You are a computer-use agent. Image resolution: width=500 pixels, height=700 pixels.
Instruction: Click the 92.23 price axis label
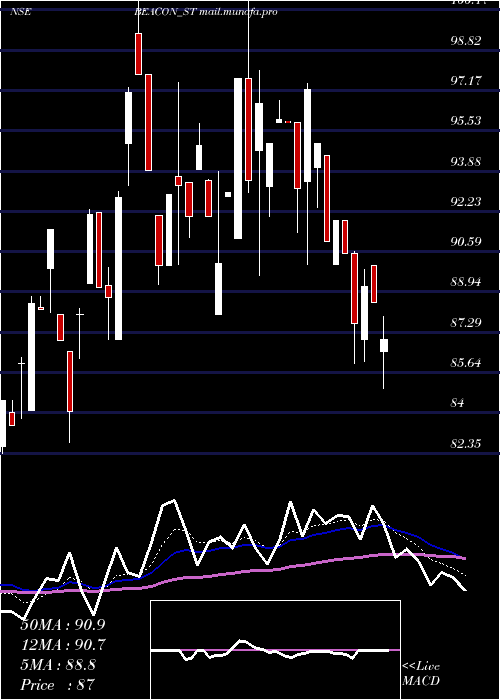(x=466, y=202)
